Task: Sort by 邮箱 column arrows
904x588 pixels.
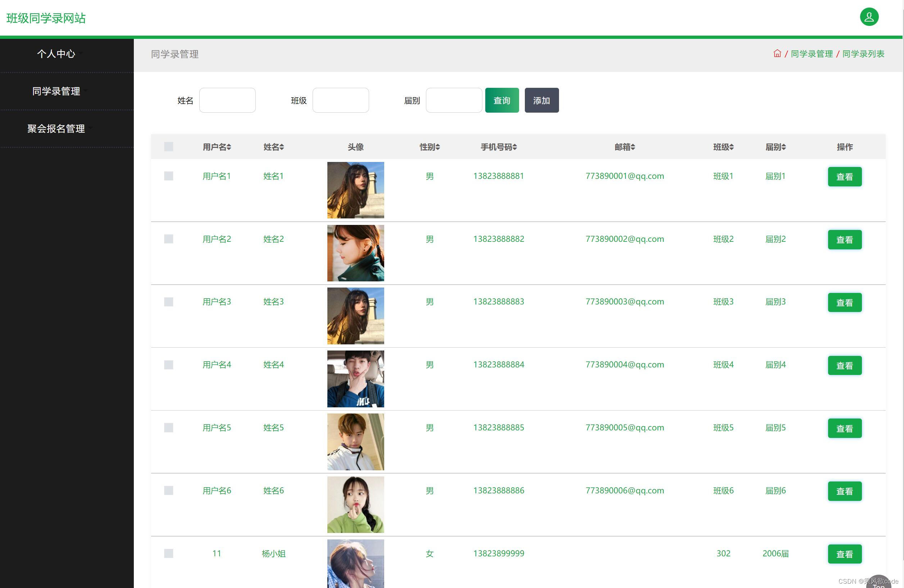Action: click(x=633, y=148)
